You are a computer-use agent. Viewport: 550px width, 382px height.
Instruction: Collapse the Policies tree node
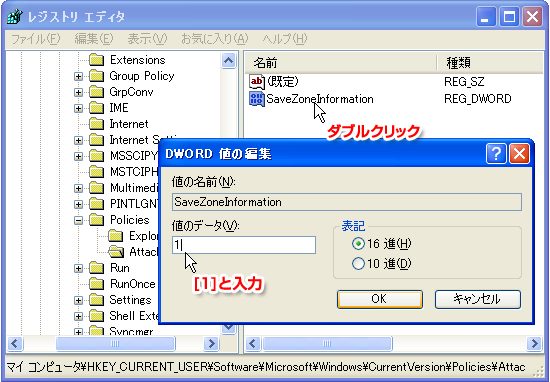point(79,220)
